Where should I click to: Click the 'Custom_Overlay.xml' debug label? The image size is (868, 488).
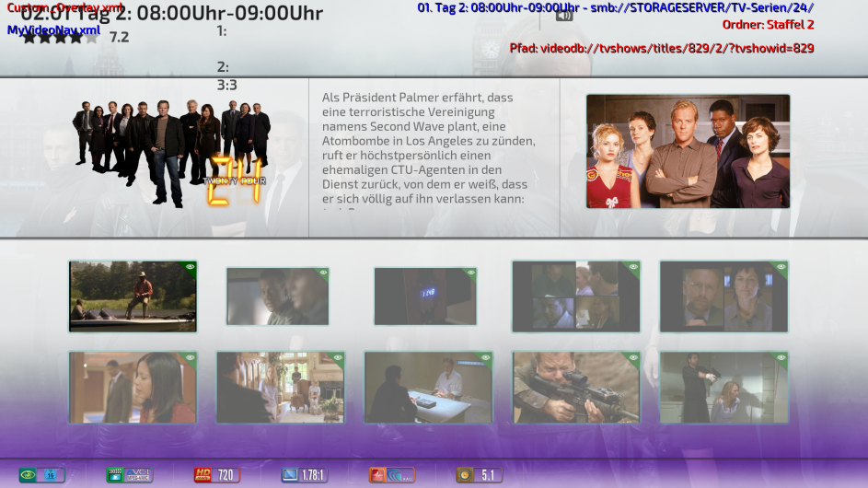(65, 7)
